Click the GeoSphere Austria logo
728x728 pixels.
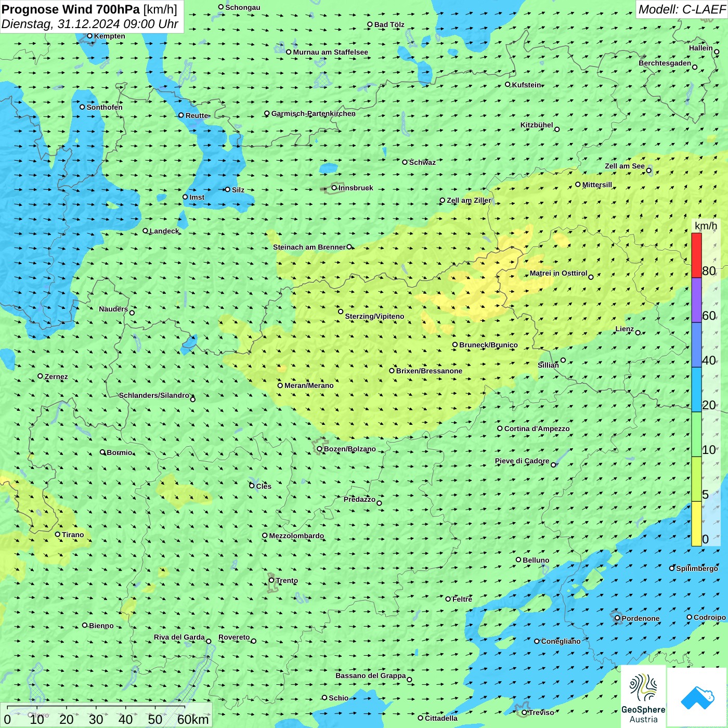pos(643,697)
